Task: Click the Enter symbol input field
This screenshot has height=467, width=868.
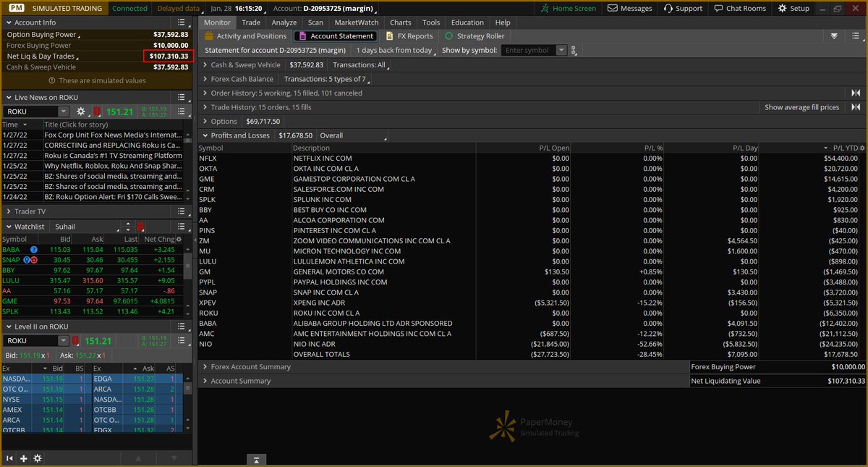Action: [529, 51]
